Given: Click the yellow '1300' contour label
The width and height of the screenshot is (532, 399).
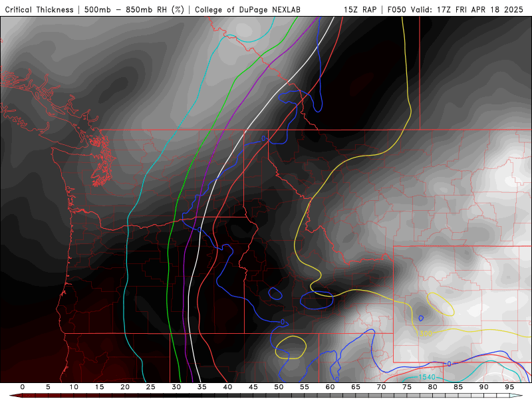Looking at the screenshot, I should [424, 334].
